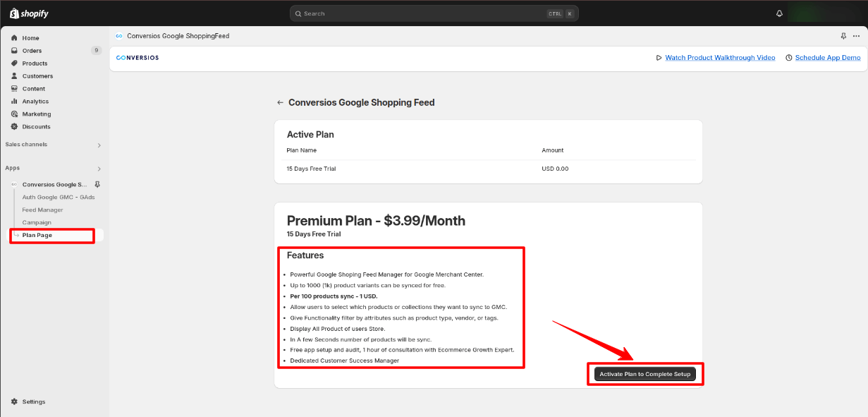The width and height of the screenshot is (868, 417).
Task: Click the Active Plan heading
Action: pos(310,134)
